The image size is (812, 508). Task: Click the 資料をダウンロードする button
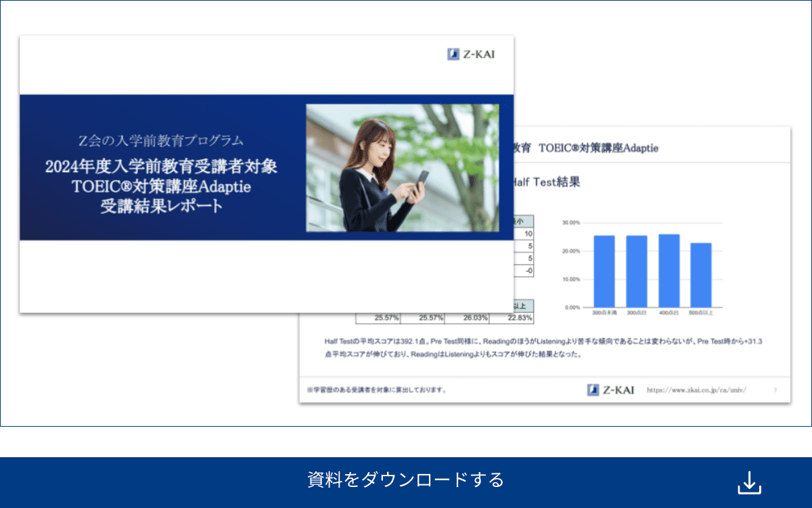(406, 482)
